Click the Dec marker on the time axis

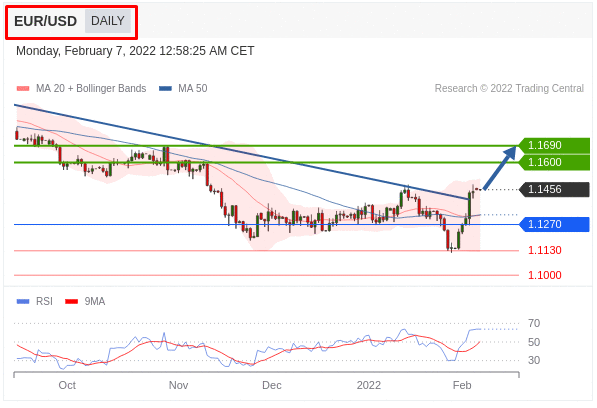[271, 385]
